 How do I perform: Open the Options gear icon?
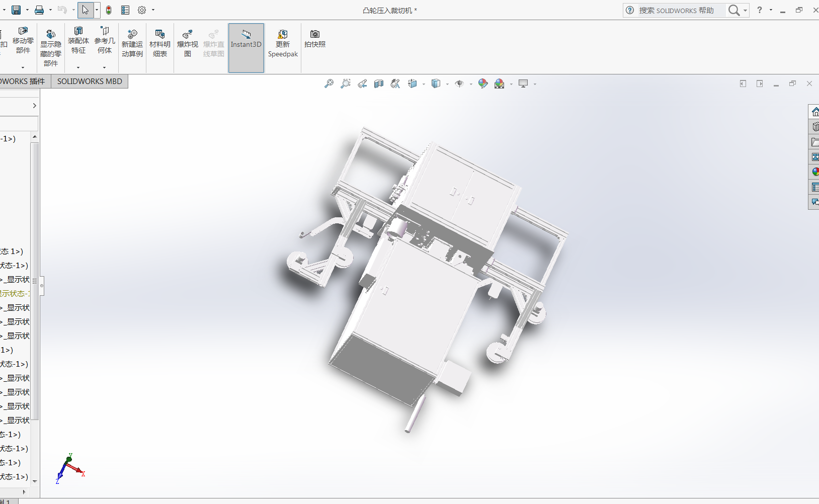pos(142,10)
